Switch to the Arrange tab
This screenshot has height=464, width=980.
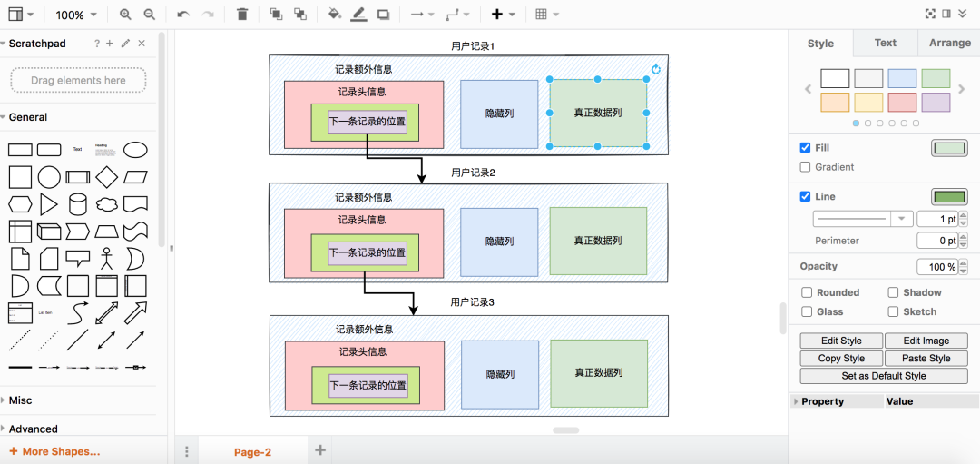tap(949, 44)
